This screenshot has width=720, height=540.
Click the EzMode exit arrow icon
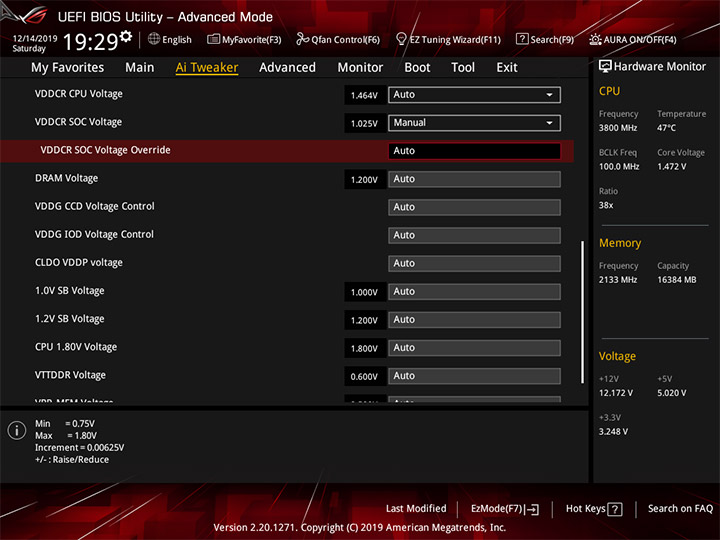tap(532, 509)
